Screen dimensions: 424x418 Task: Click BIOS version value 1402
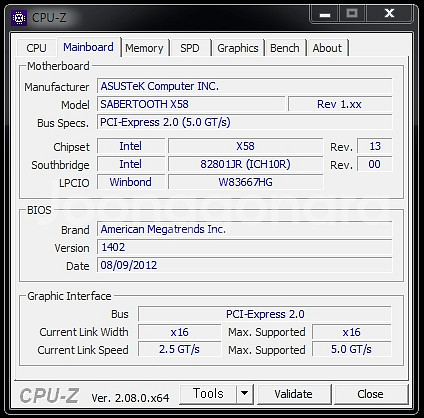click(x=245, y=247)
